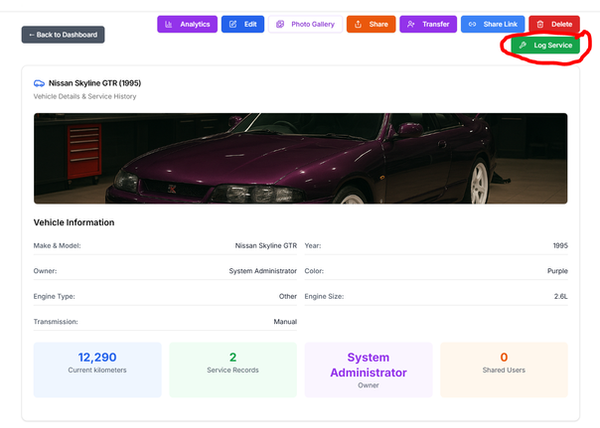Click the 12,290 Current kilometers card
600x428 pixels.
coord(97,369)
